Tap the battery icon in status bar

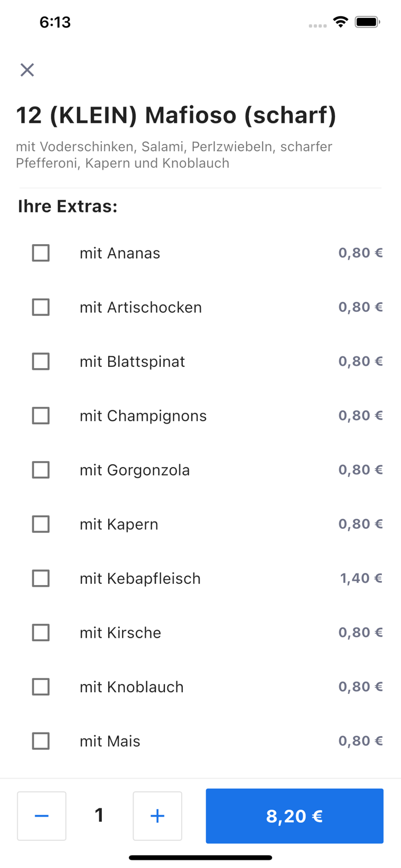click(366, 22)
